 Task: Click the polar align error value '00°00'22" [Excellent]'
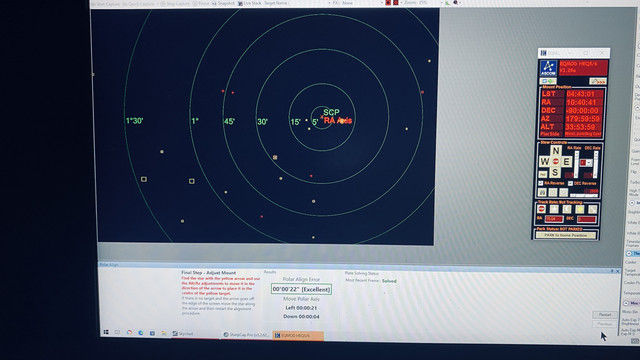coord(301,289)
